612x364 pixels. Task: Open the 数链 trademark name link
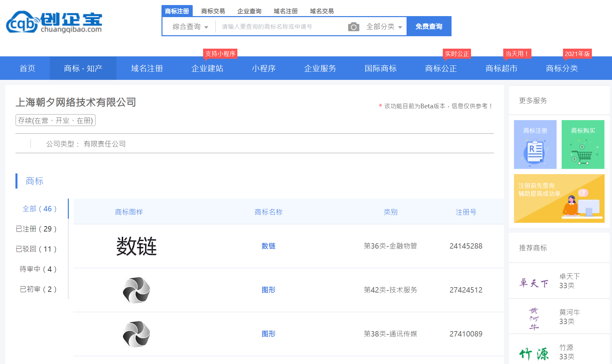[269, 246]
